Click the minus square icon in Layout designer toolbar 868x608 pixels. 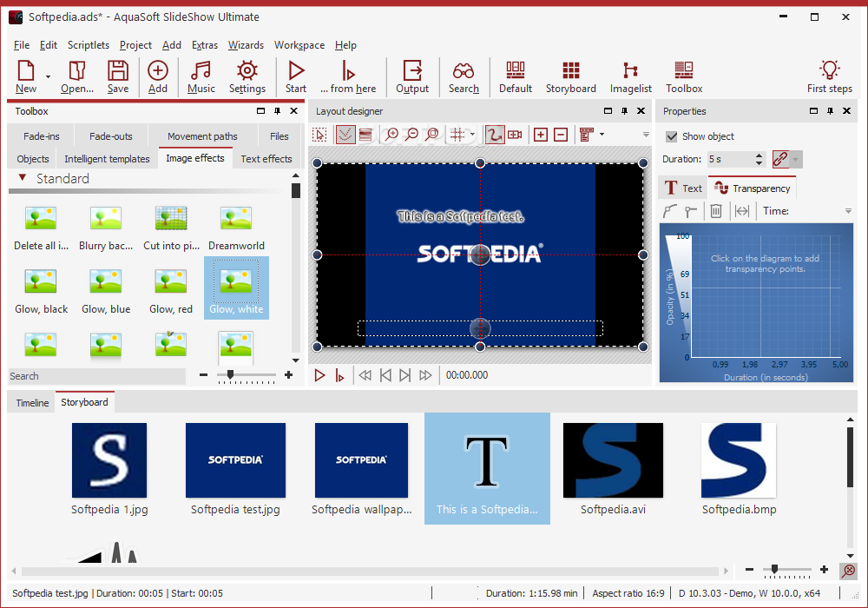point(561,135)
